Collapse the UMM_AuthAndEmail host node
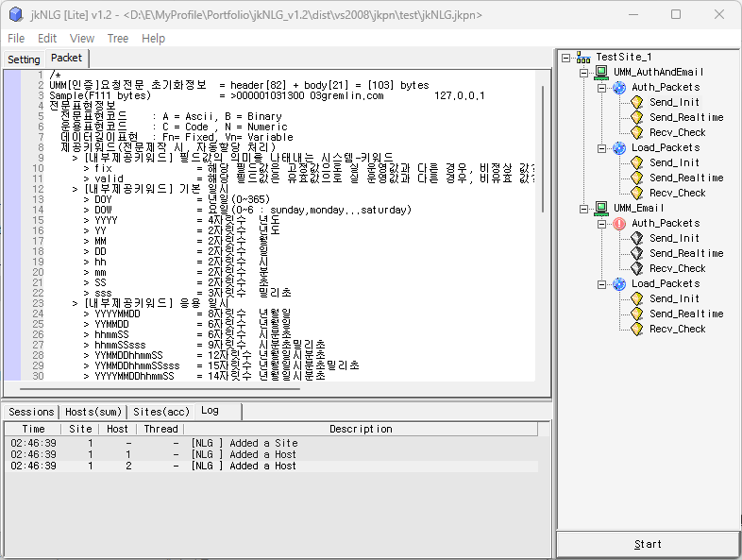Image resolution: width=742 pixels, height=560 pixels. [x=583, y=72]
